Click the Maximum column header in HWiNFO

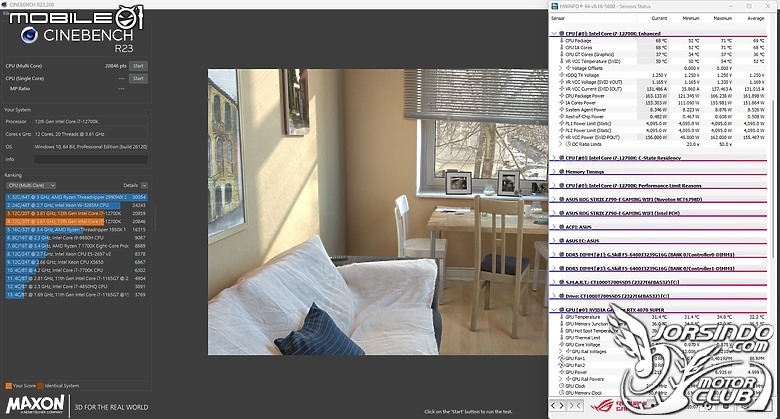pyautogui.click(x=722, y=18)
